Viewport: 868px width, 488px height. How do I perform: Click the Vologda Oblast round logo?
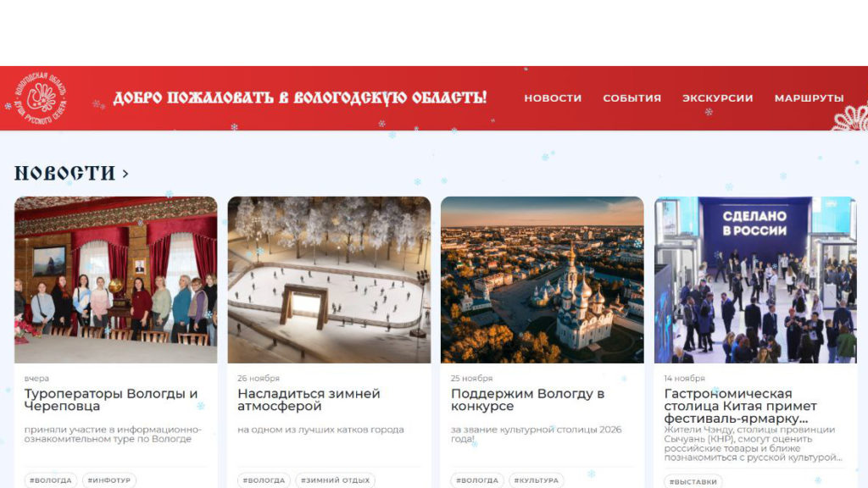[x=41, y=98]
